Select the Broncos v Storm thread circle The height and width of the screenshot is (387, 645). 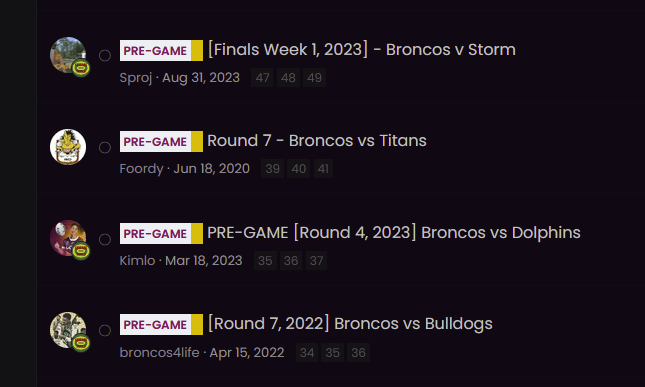tap(105, 56)
